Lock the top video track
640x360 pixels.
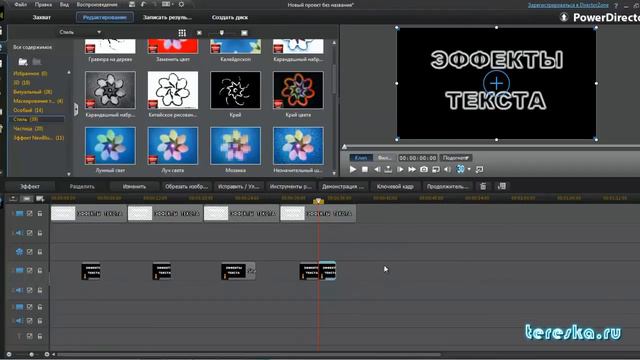pyautogui.click(x=40, y=213)
